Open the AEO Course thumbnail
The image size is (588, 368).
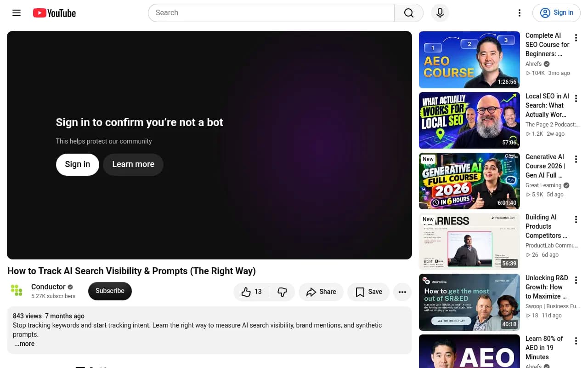[469, 60]
